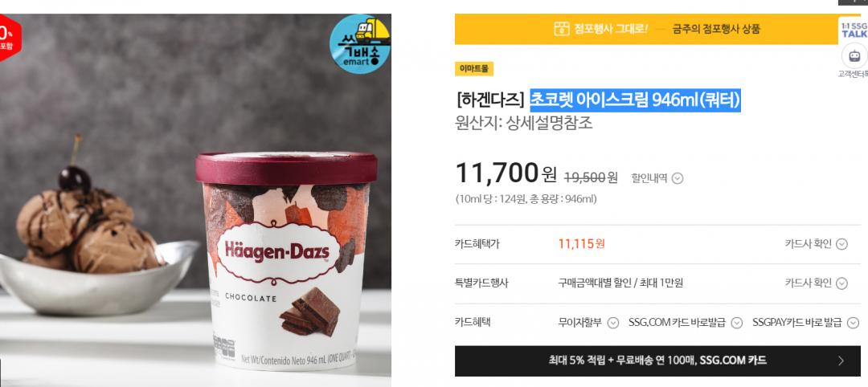868x387 pixels.
Task: Click the 쓱배송 emart delivery badge
Action: tap(360, 44)
